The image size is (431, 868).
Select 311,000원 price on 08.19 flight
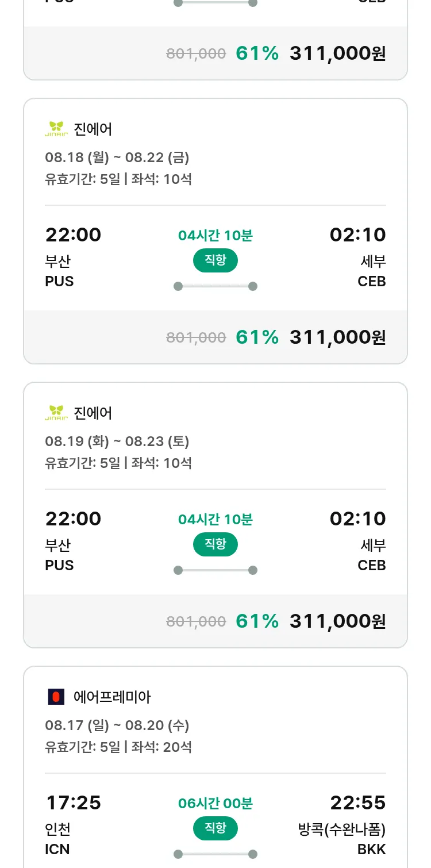[x=337, y=621]
